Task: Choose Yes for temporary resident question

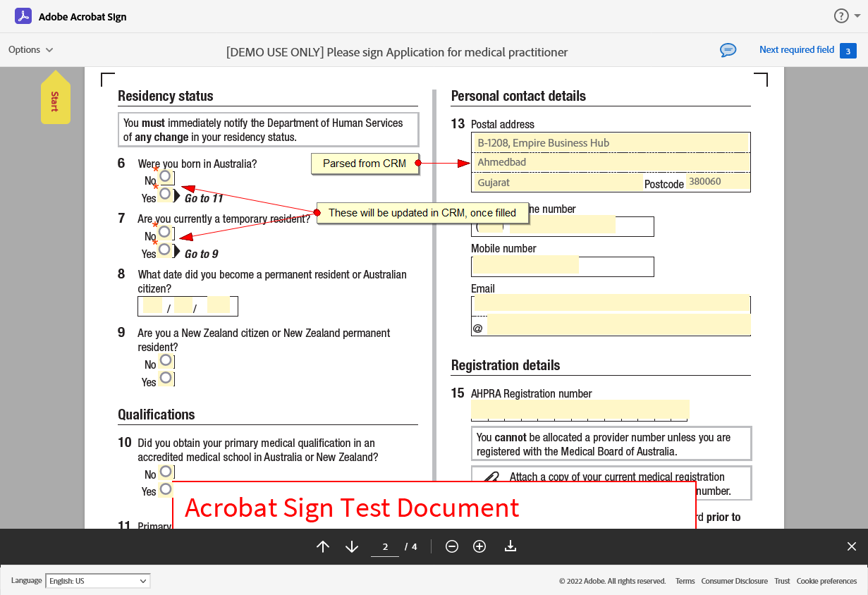Action: tap(164, 250)
